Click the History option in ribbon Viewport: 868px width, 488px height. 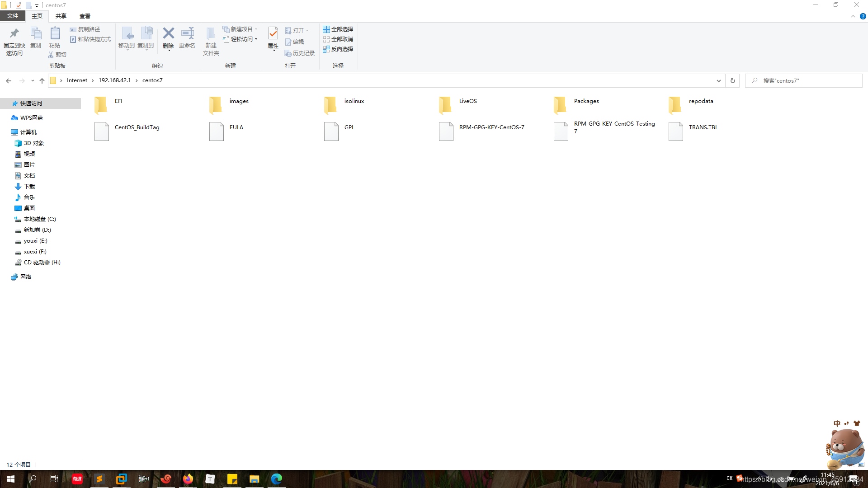[300, 53]
